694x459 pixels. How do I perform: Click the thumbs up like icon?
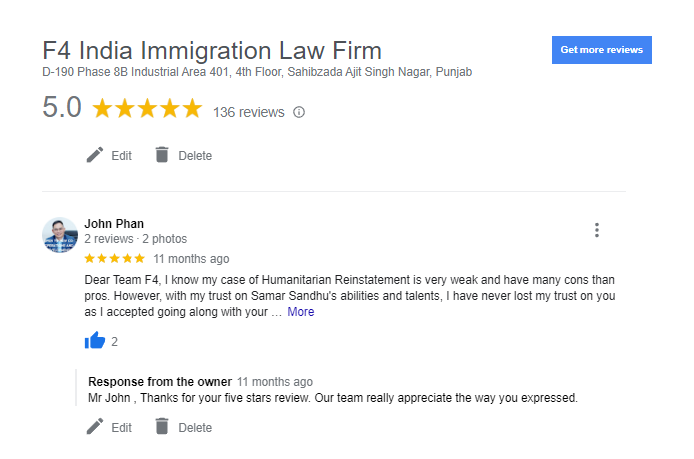coord(95,341)
